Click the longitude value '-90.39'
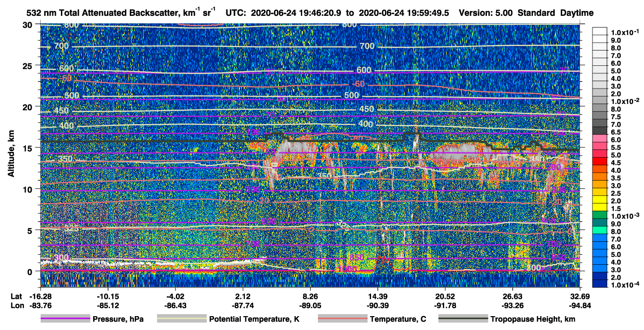Screen dimensions: 644x330 point(377,306)
